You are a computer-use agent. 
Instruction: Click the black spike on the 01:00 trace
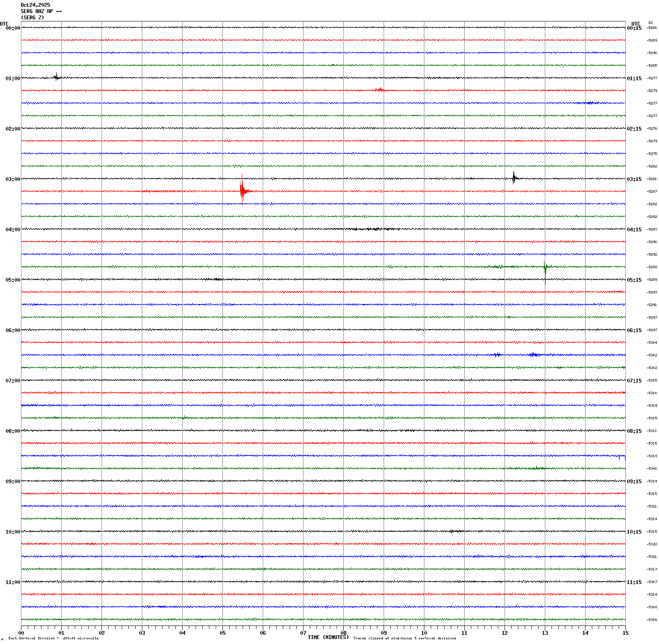56,77
